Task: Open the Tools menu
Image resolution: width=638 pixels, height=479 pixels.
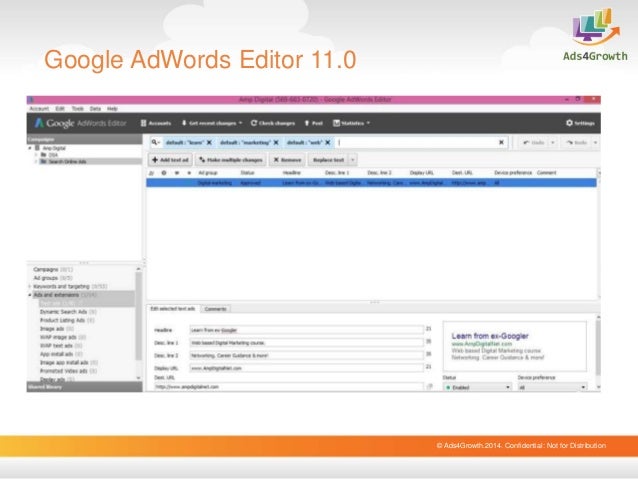Action: click(77, 109)
